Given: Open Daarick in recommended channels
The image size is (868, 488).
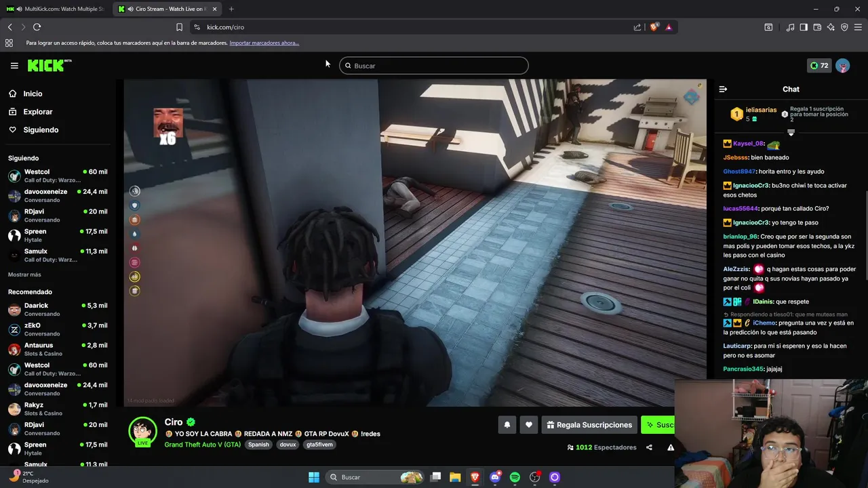Looking at the screenshot, I should tap(58, 310).
